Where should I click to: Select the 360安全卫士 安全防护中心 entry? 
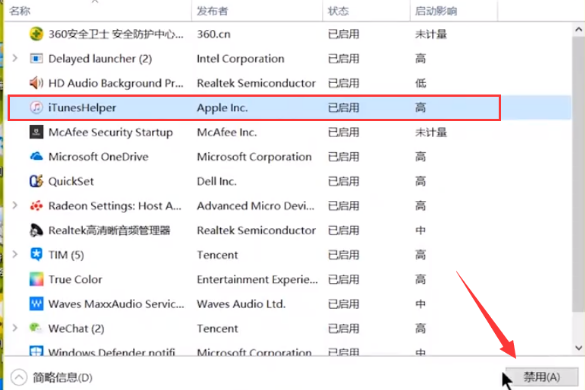[116, 34]
